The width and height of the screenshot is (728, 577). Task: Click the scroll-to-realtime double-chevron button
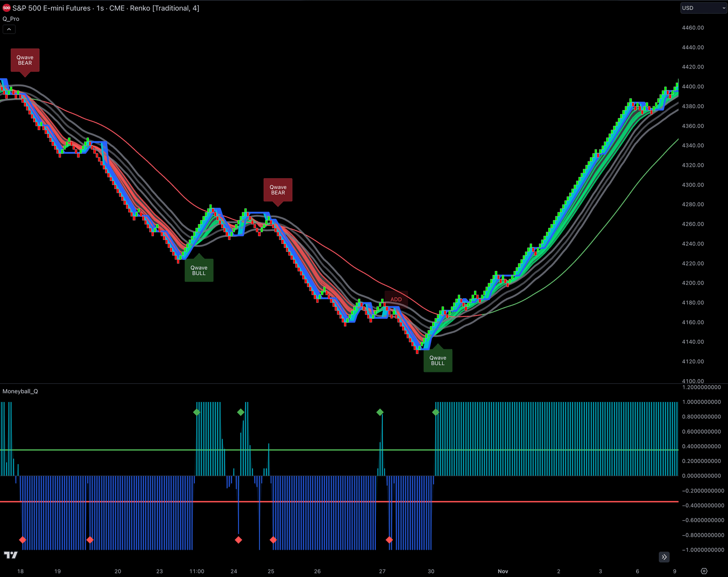(664, 557)
